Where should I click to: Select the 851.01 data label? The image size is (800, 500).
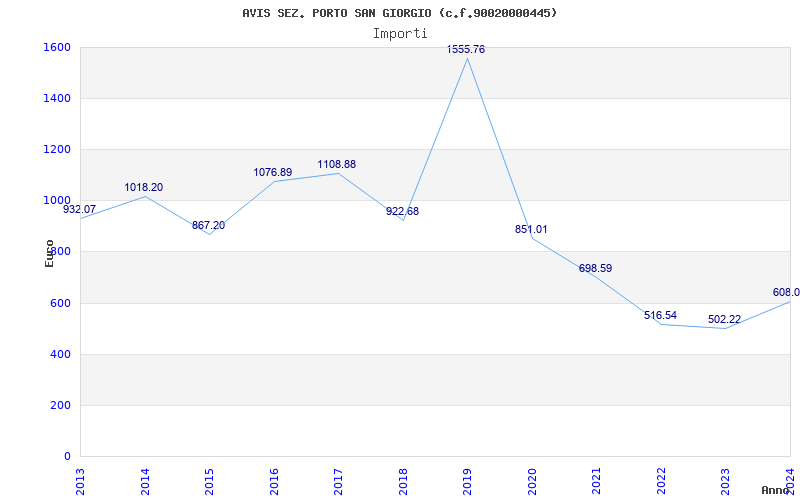point(531,230)
